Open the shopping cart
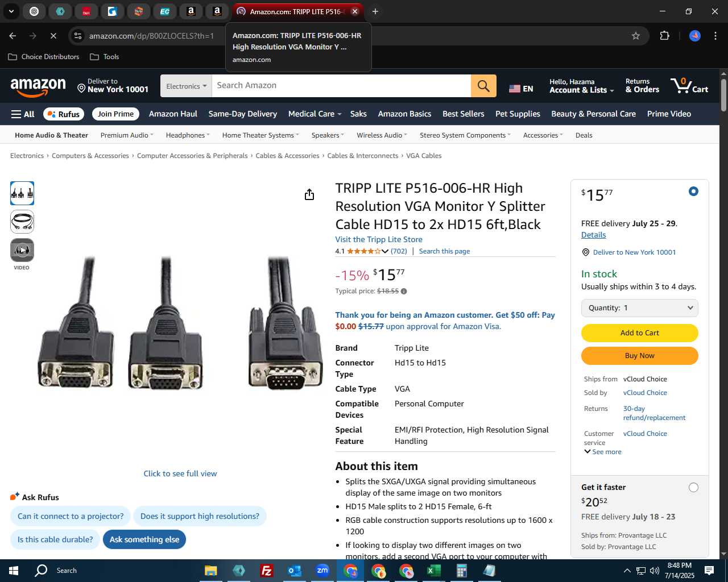The width and height of the screenshot is (728, 582). pos(689,86)
